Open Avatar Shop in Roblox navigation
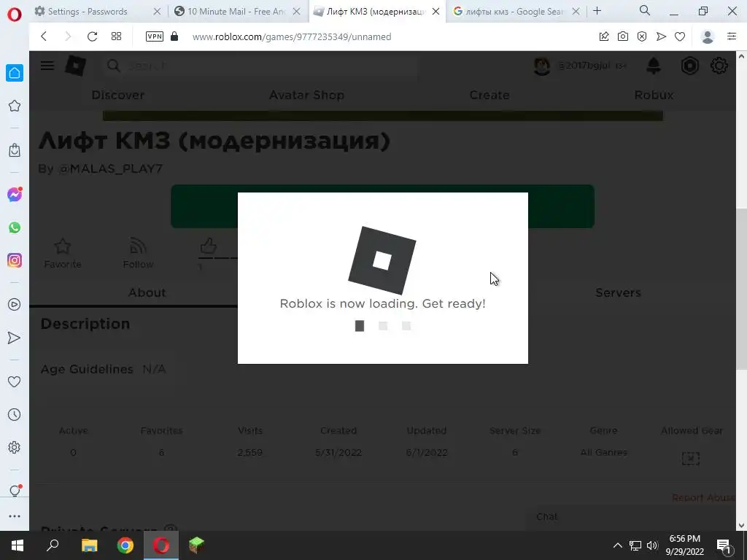The width and height of the screenshot is (747, 560). coord(307,96)
